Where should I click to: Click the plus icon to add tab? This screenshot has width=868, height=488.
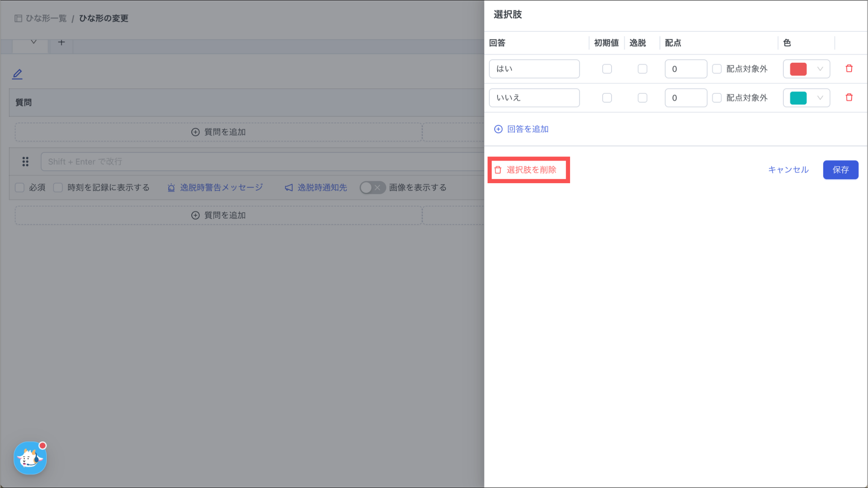coord(61,42)
